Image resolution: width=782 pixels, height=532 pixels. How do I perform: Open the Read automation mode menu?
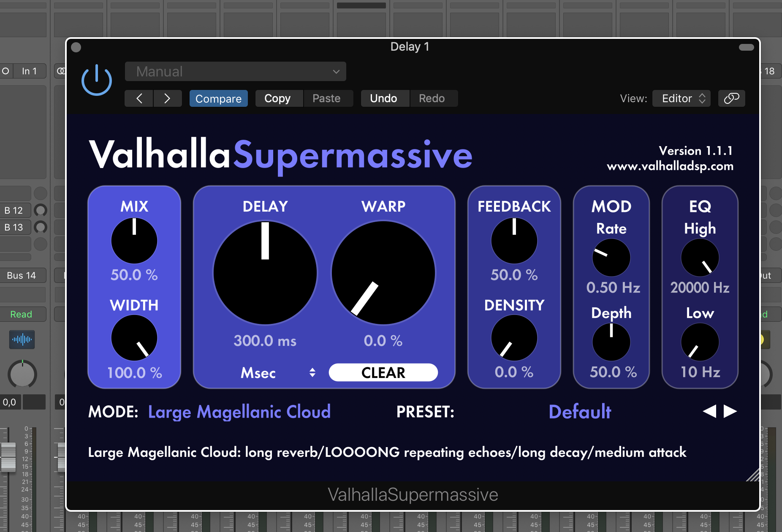[x=23, y=314]
